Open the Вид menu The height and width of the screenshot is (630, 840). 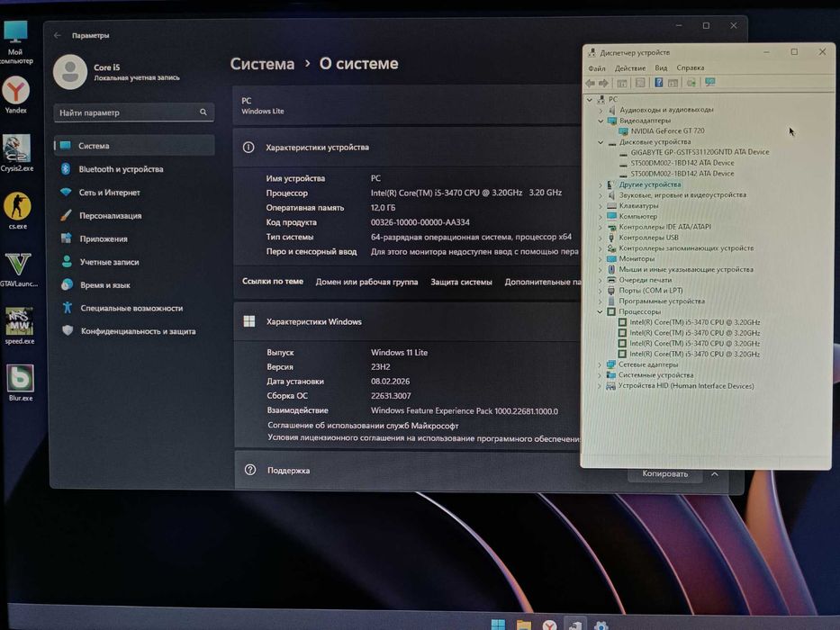tap(661, 68)
